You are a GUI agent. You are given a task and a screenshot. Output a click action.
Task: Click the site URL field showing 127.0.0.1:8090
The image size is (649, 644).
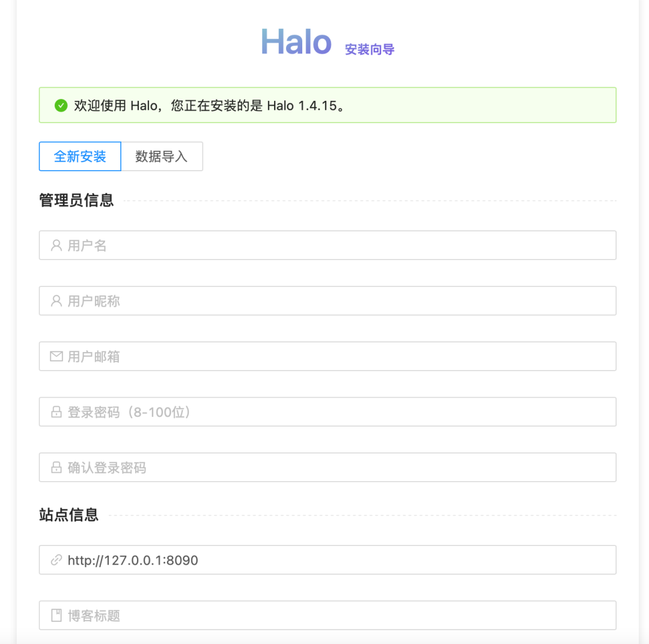[x=328, y=559]
